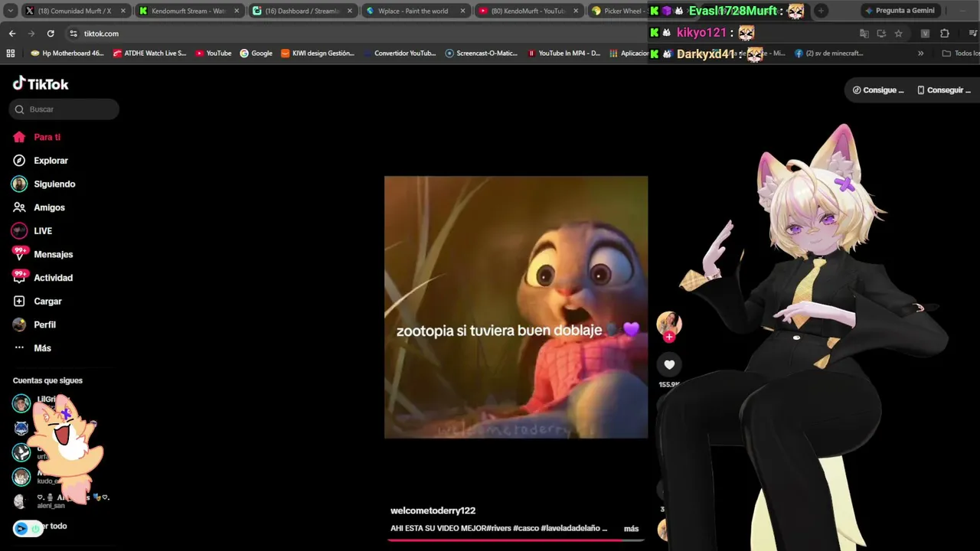980x551 pixels.
Task: Close the Wplace tab
Action: 462,11
